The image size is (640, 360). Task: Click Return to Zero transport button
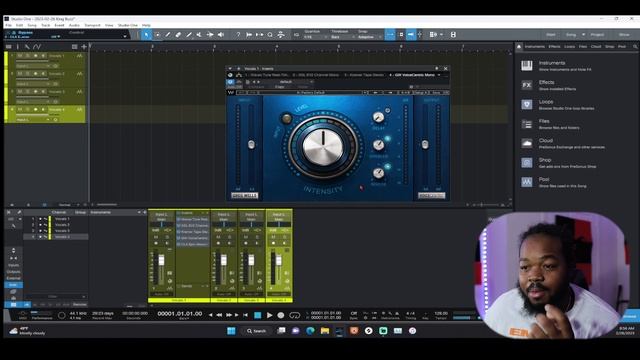coord(245,315)
